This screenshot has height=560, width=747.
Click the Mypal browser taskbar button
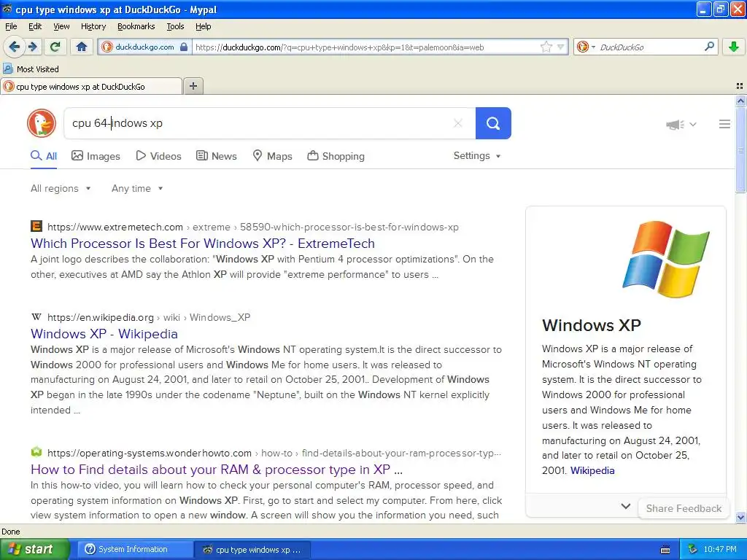click(x=252, y=550)
